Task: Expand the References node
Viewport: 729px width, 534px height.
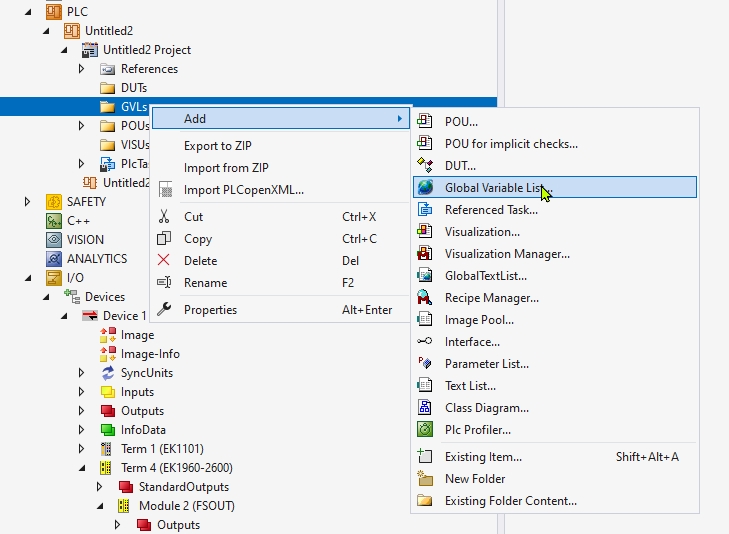Action: click(x=81, y=69)
